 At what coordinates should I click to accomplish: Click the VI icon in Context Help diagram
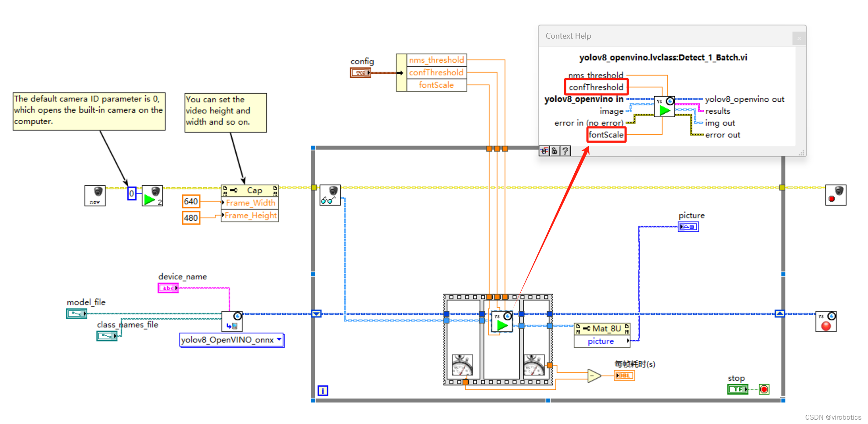[664, 107]
